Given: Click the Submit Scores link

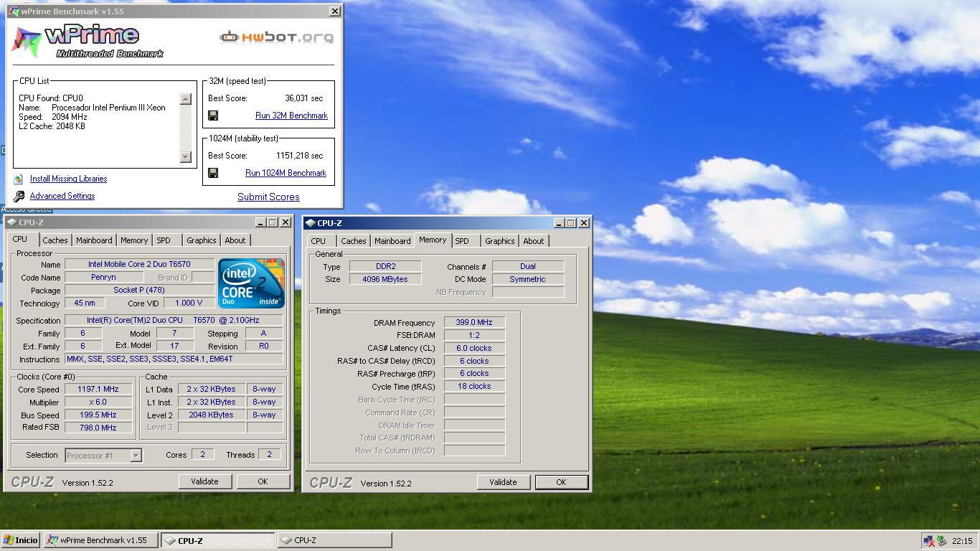Looking at the screenshot, I should 268,197.
